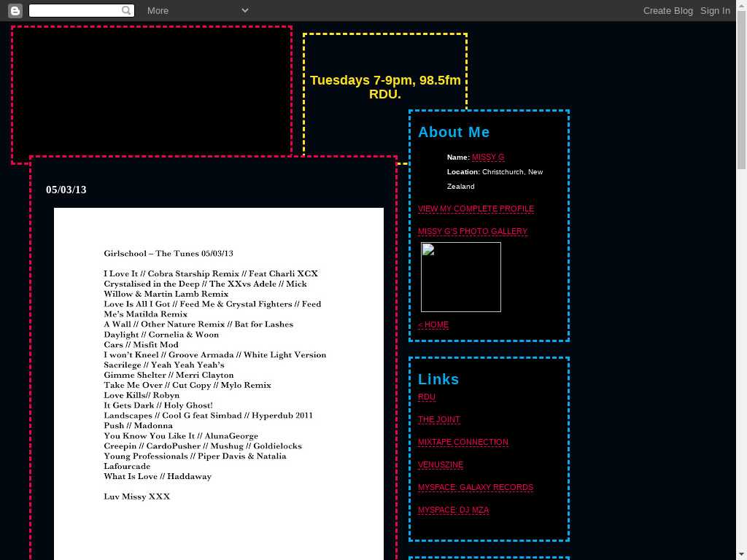The height and width of the screenshot is (560, 747).
Task: Click the broken gallery image thumbnail
Action: 461,277
